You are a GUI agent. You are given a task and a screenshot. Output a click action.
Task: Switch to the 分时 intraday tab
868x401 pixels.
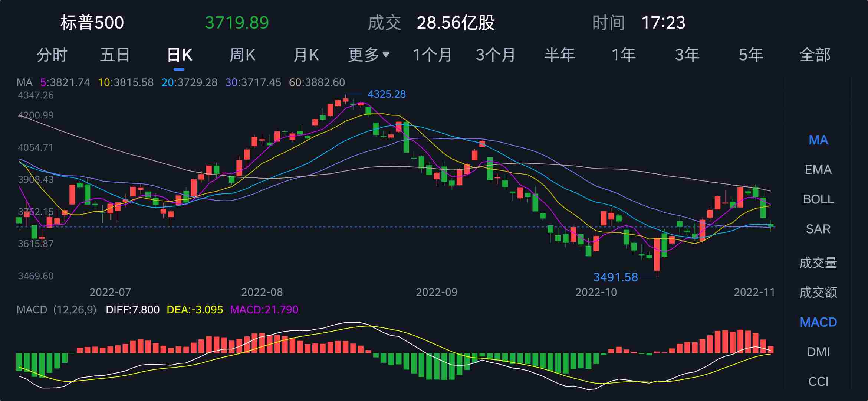tap(52, 55)
